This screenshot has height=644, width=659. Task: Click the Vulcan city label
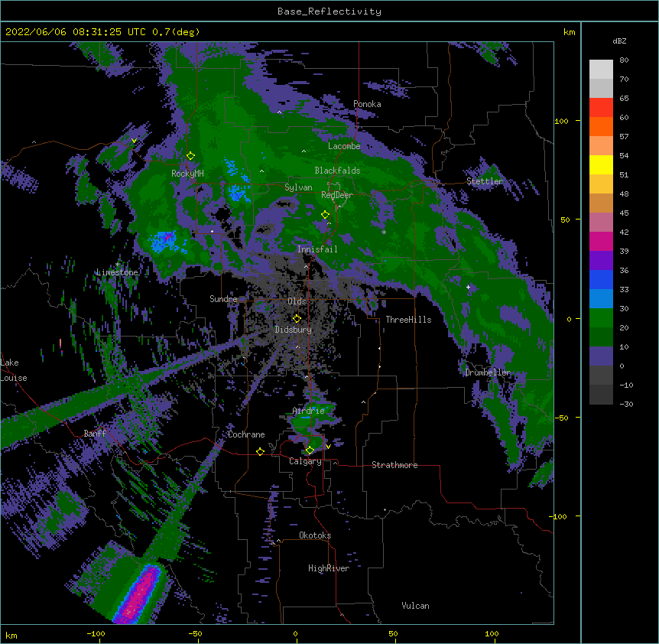(415, 606)
